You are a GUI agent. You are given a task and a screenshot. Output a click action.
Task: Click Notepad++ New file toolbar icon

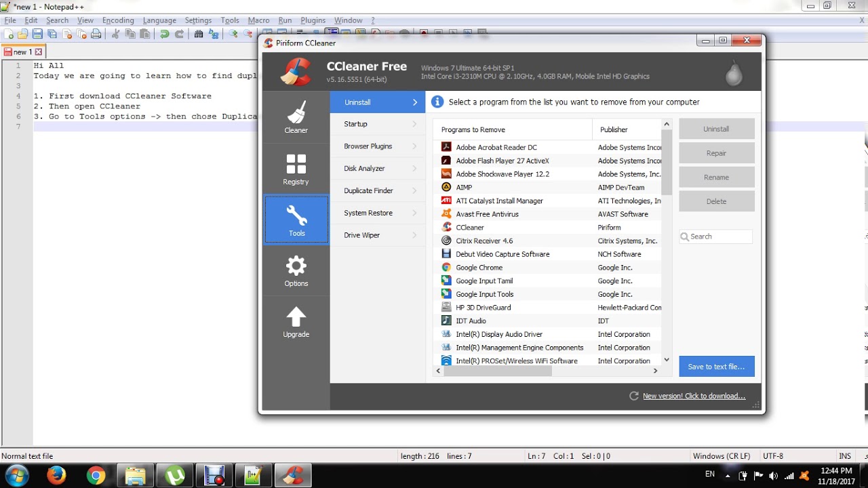pyautogui.click(x=9, y=34)
